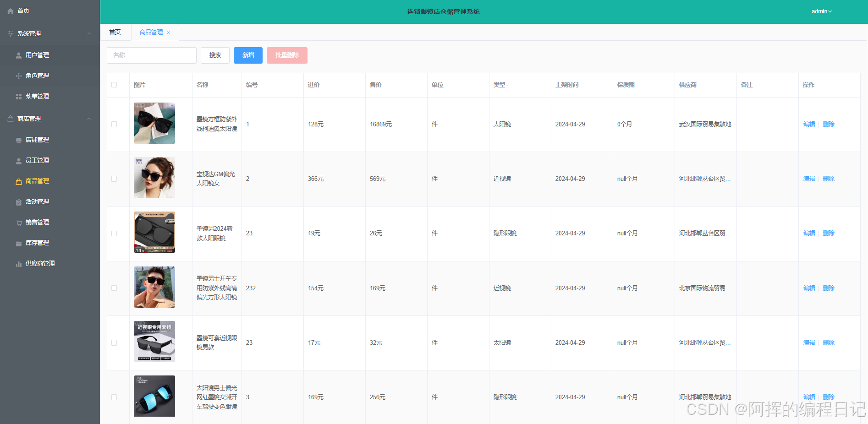This screenshot has height=424, width=868.
Task: Delete the 墨镜男2024新款太阳眼镜 row
Action: [x=829, y=233]
